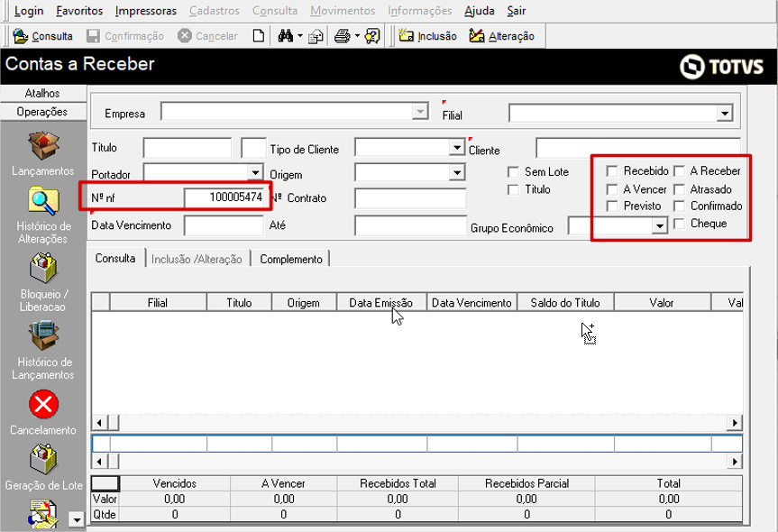Toggle the A Receber checkbox

[679, 171]
